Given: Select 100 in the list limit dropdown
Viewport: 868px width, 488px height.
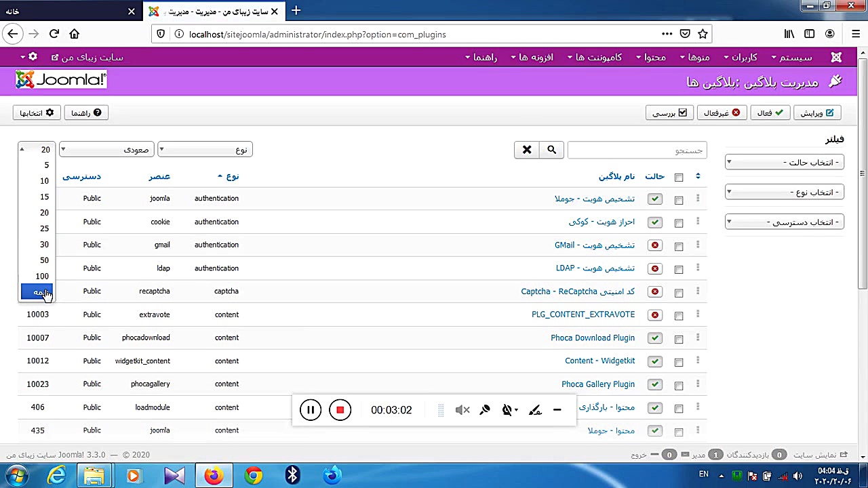Looking at the screenshot, I should pyautogui.click(x=37, y=277).
